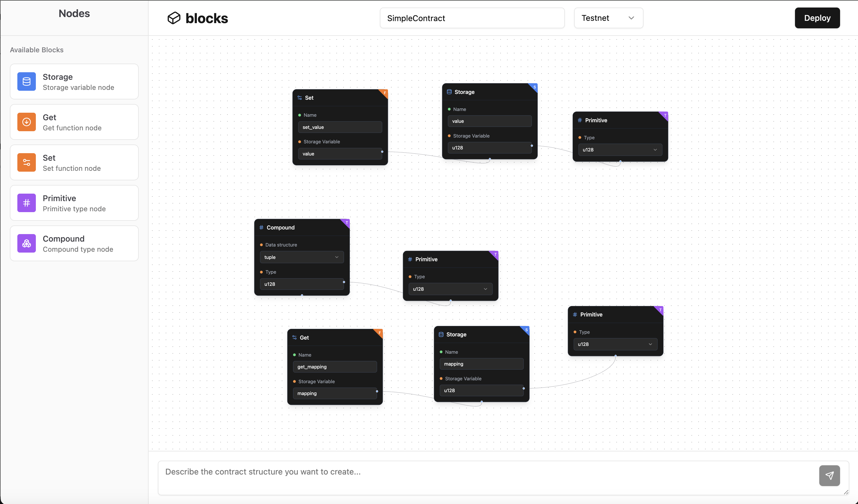This screenshot has width=858, height=504.
Task: Open Type dropdown of Primitive node beside value Storage
Action: (620, 150)
